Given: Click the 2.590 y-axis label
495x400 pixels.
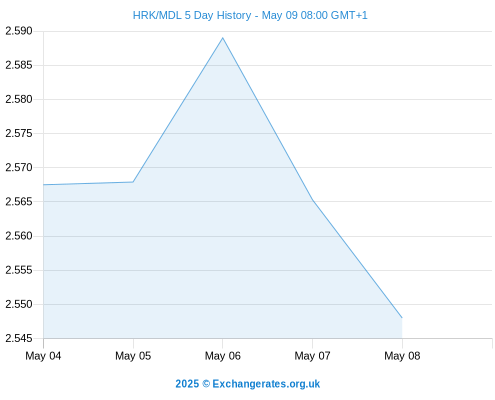Looking at the screenshot, I should tap(19, 31).
